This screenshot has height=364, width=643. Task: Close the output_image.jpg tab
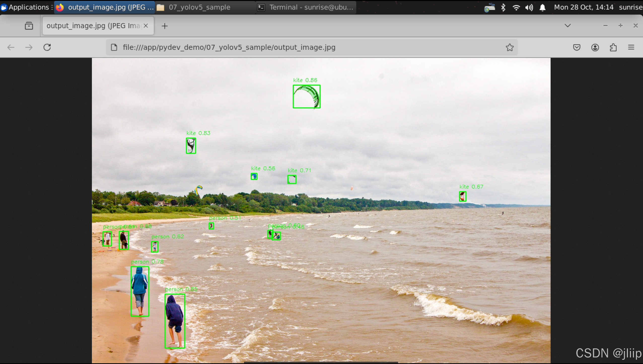[146, 26]
